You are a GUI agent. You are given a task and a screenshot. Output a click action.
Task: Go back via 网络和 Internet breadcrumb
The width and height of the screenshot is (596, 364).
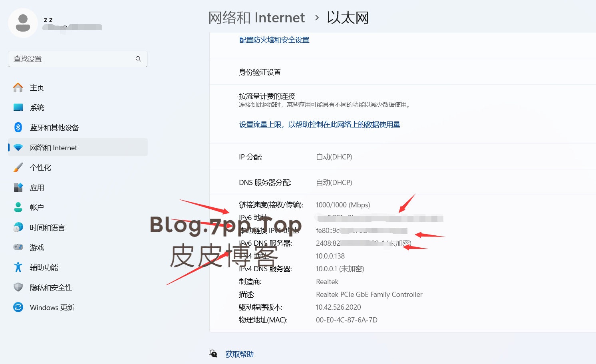[x=256, y=18]
